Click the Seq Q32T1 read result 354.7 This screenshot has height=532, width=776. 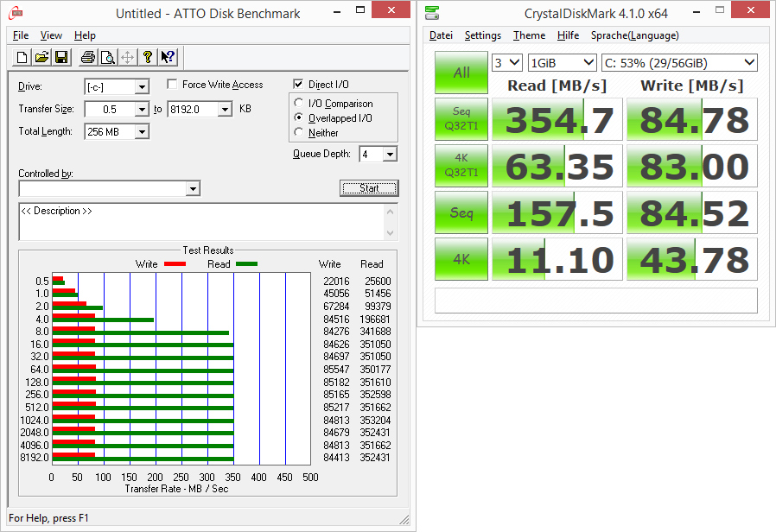(x=557, y=119)
